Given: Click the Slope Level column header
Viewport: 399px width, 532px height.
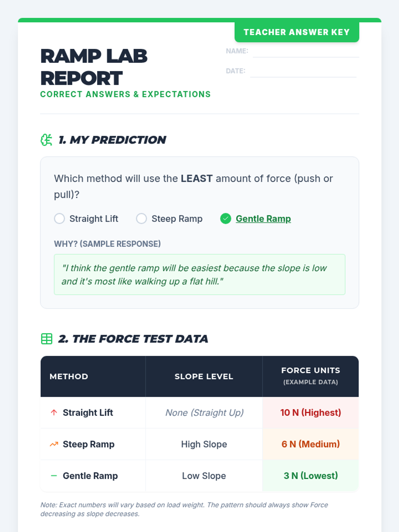Looking at the screenshot, I should tap(204, 376).
